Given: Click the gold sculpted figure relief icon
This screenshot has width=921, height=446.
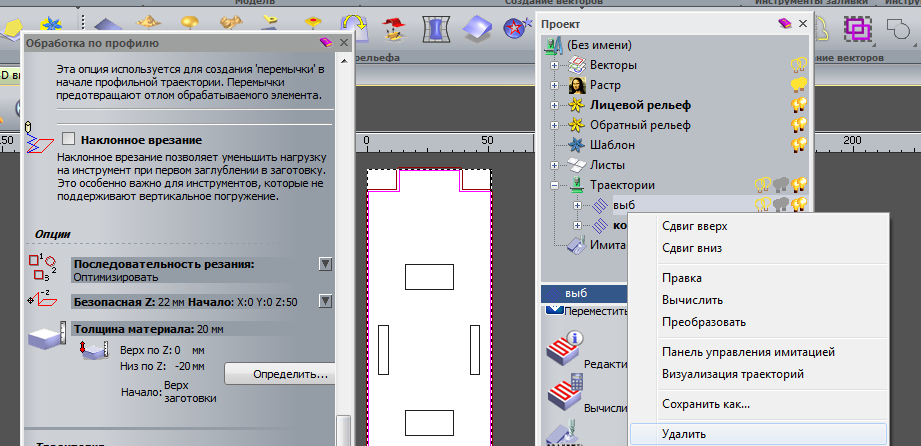Looking at the screenshot, I should coord(231,25).
